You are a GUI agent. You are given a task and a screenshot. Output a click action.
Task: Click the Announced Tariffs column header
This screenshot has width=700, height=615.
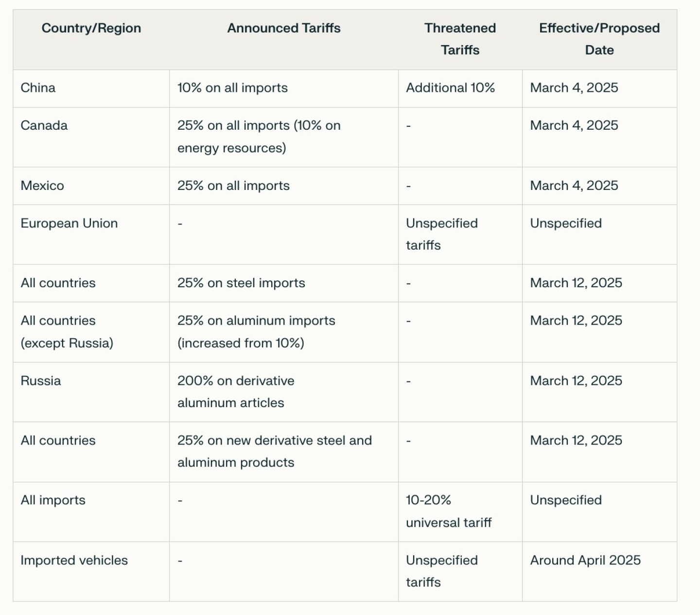[284, 28]
